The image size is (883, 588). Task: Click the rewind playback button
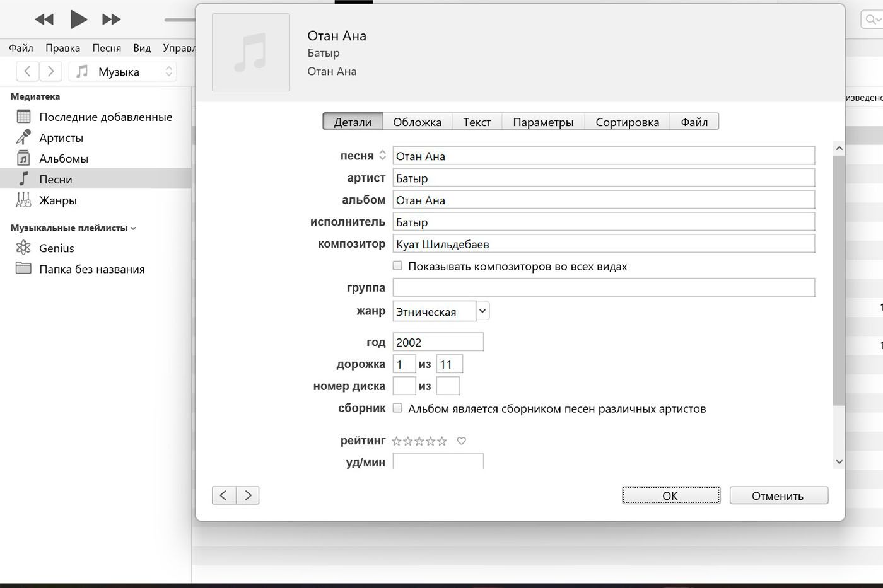(44, 20)
